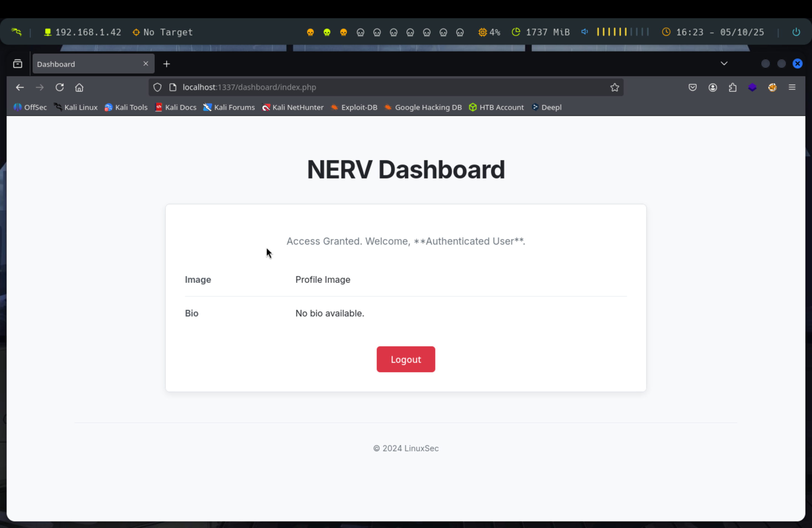This screenshot has width=812, height=528.
Task: Open the Firefox hamburger menu
Action: coord(792,87)
